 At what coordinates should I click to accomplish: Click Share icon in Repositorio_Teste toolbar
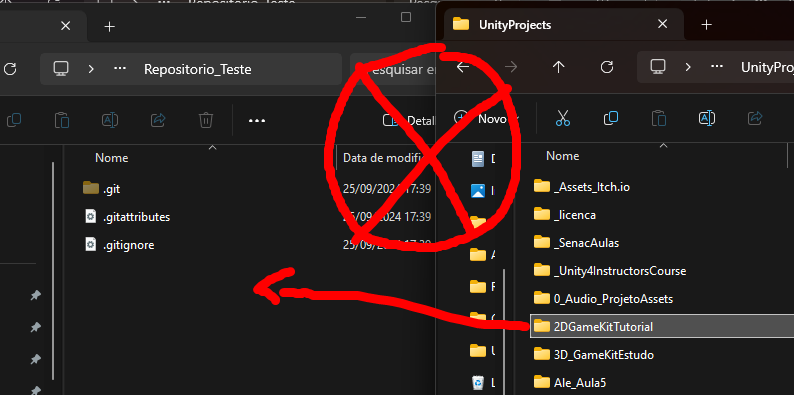[158, 120]
